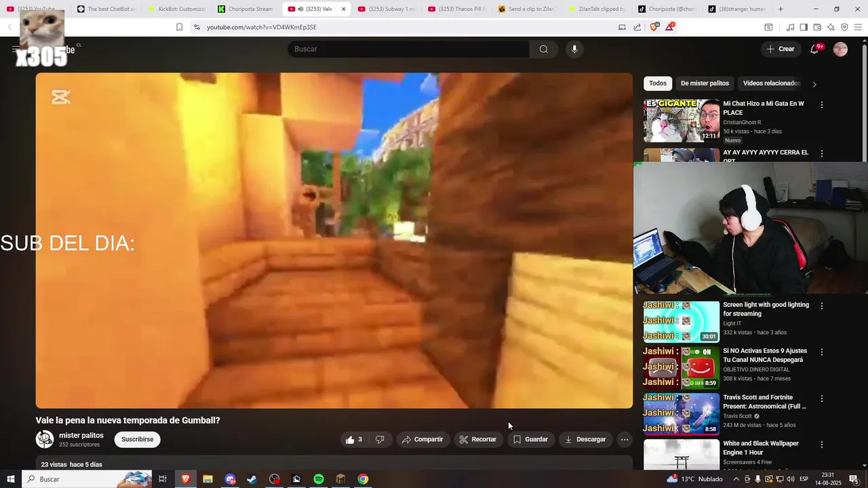The width and height of the screenshot is (868, 488).
Task: Open Brave Leo AI sparkle icon
Action: 831,27
